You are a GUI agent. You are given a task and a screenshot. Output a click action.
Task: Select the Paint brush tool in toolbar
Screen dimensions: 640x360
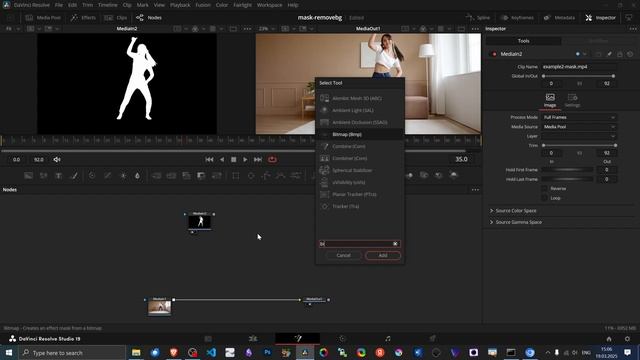[74, 176]
